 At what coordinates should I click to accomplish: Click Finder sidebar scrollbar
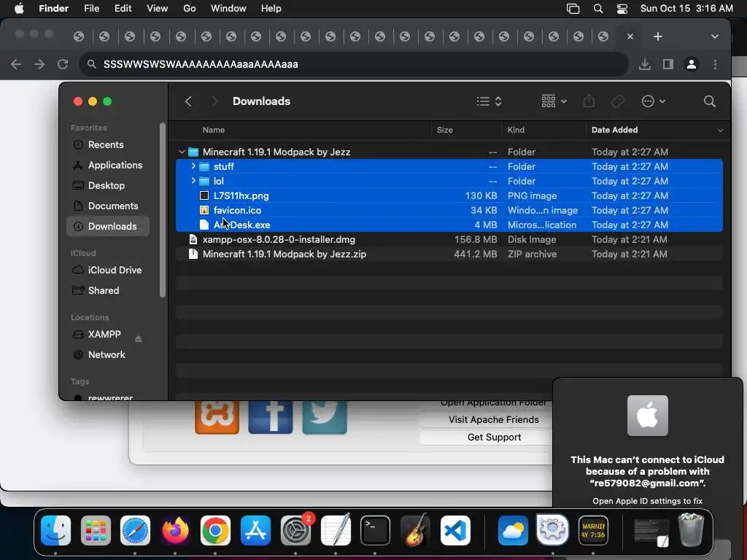163,210
